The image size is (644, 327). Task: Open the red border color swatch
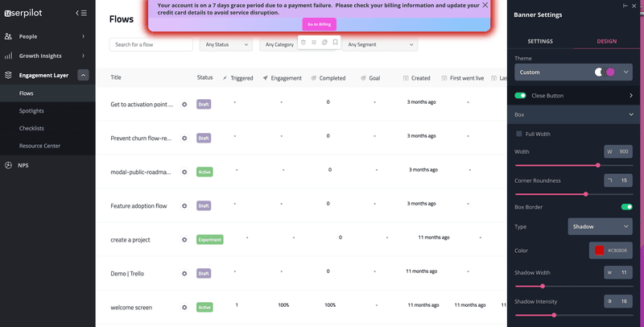pos(599,250)
